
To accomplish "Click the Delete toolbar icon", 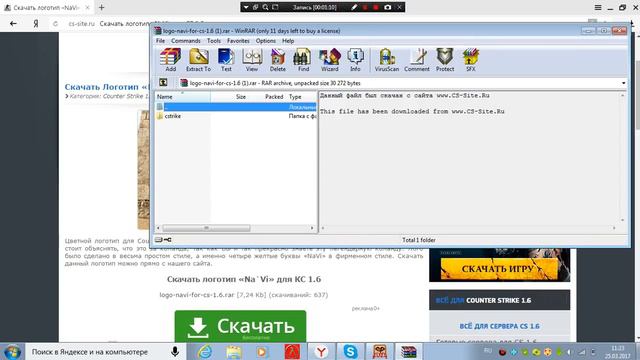I will click(278, 60).
